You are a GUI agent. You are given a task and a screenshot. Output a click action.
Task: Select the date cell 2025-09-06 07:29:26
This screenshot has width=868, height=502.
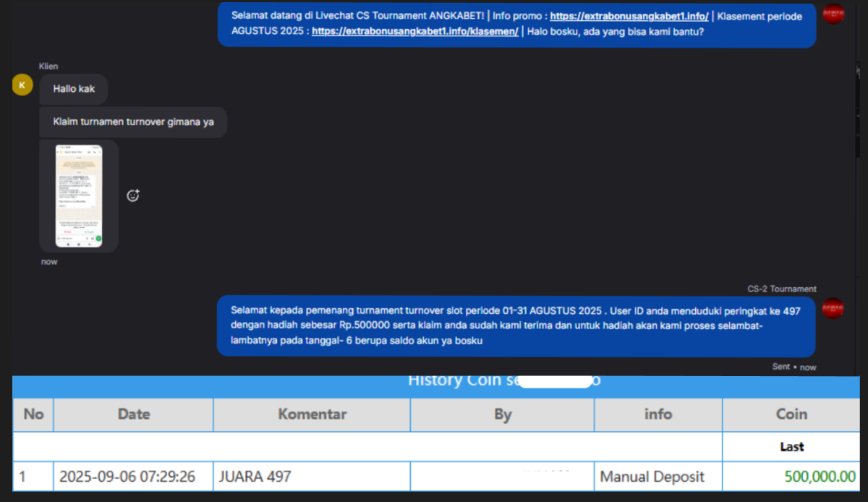click(134, 477)
